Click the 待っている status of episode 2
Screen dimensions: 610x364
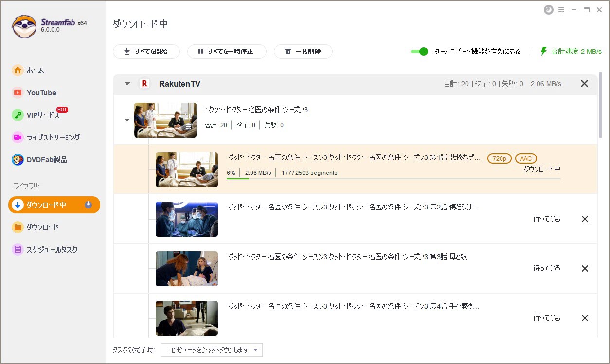[547, 219]
